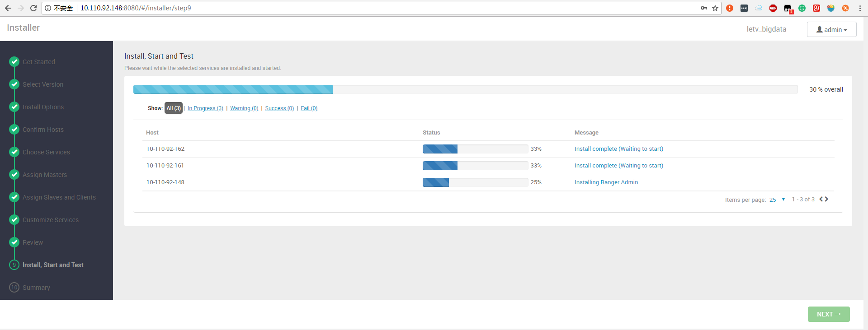868x330 pixels.
Task: Click the 1 - 3 of 3 label
Action: tap(803, 199)
